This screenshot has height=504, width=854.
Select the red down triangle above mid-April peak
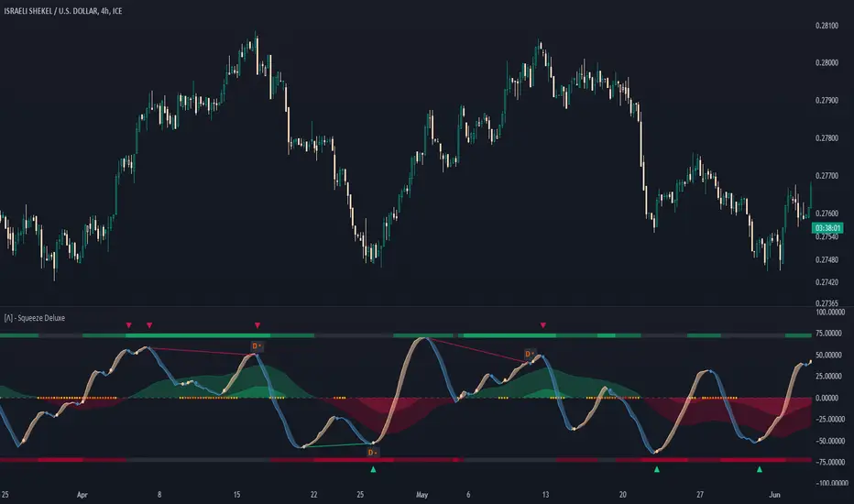coord(257,324)
